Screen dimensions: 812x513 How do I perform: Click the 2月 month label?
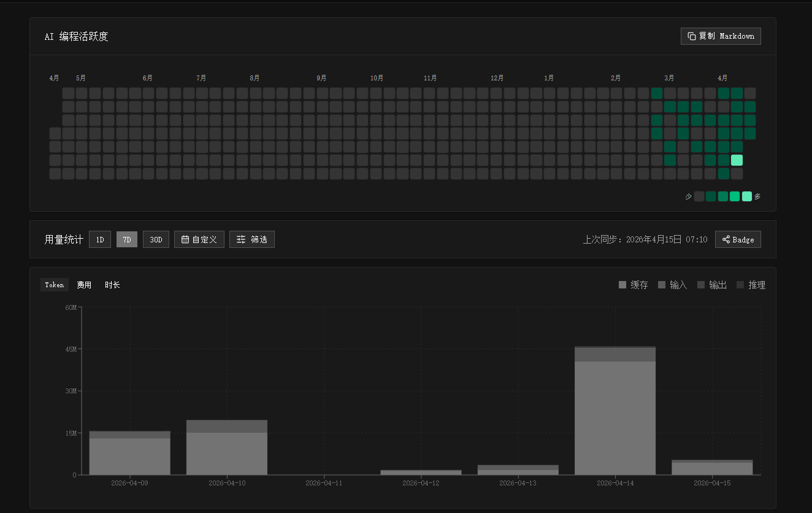(x=616, y=79)
